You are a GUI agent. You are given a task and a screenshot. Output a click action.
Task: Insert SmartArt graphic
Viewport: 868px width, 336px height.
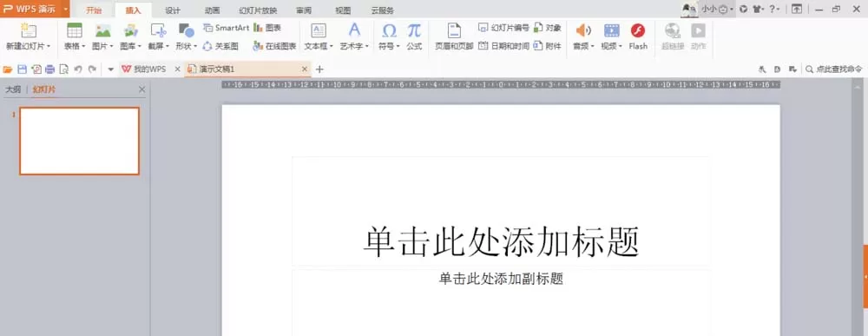(226, 28)
